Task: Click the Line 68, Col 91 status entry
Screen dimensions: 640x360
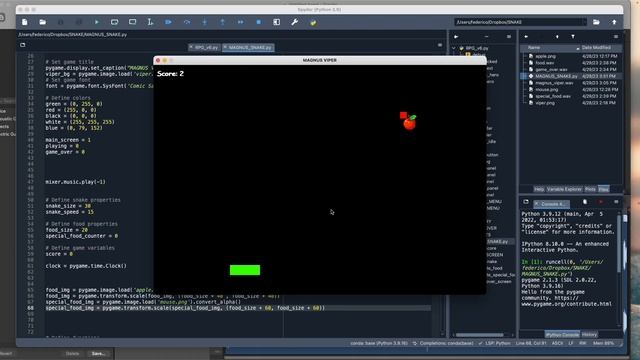Action: (531, 343)
